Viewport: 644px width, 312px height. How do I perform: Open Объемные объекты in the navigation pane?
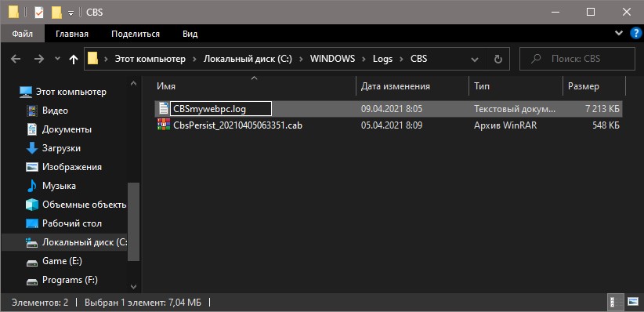click(84, 205)
